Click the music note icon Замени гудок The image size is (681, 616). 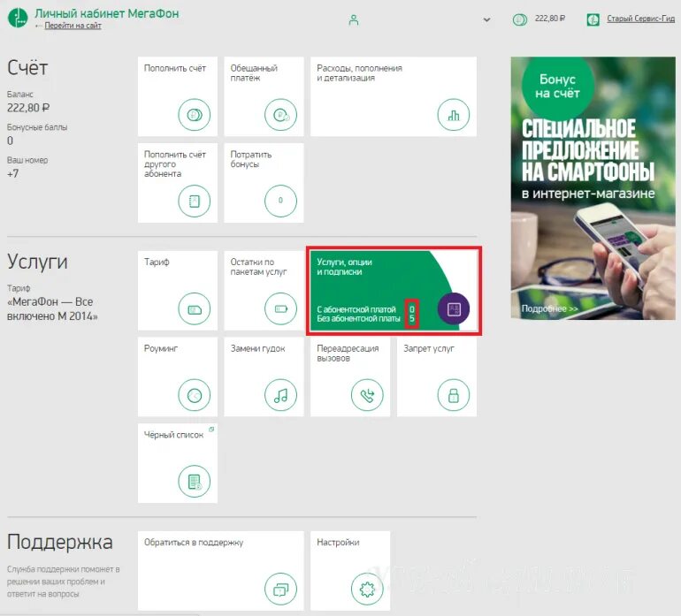pos(280,395)
